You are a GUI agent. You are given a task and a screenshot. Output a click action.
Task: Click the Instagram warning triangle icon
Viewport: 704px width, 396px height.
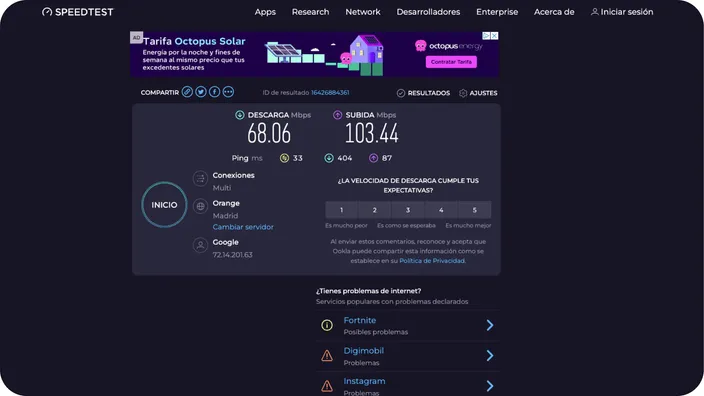pos(327,386)
